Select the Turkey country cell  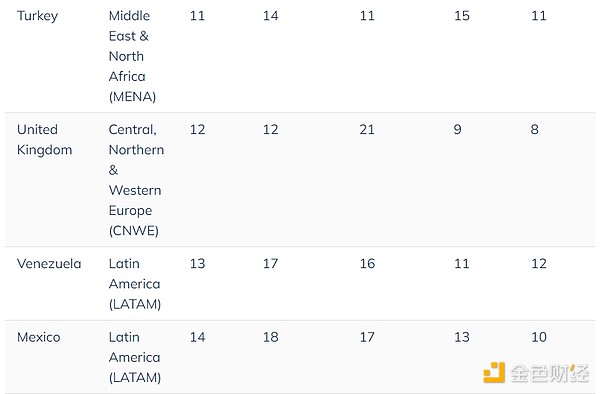[38, 16]
